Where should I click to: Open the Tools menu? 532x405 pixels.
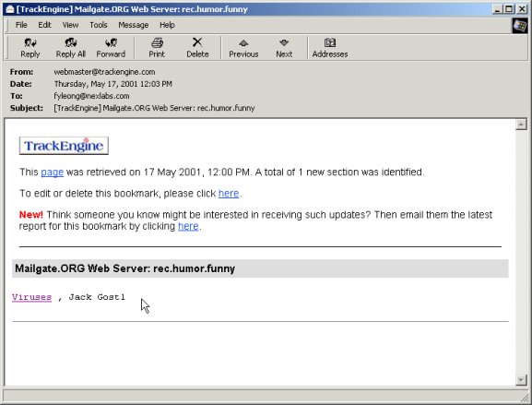point(99,25)
